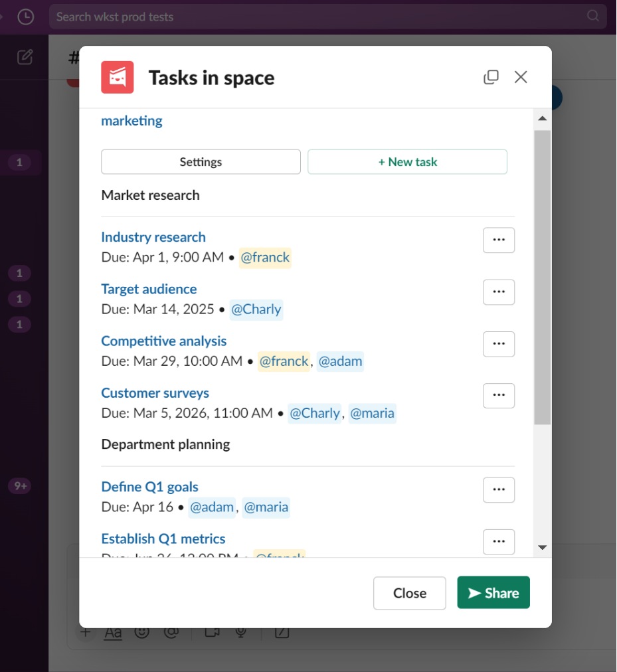Screen dimensions: 617x672
Task: Share the task list
Action: pos(493,592)
